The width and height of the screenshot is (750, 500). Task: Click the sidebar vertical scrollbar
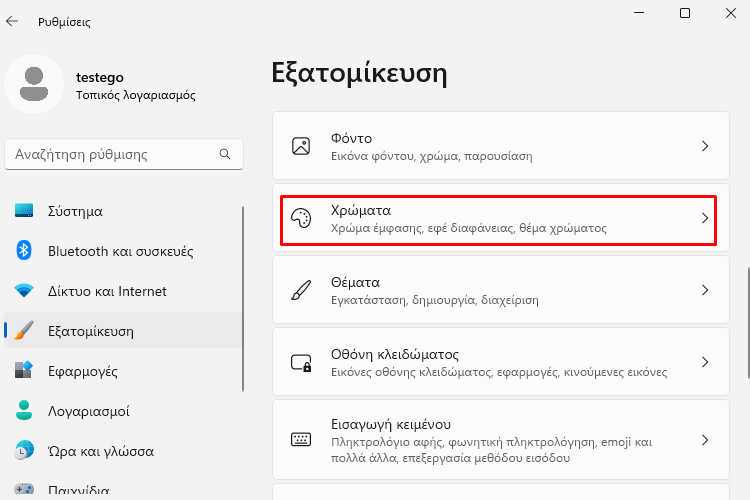point(243,299)
